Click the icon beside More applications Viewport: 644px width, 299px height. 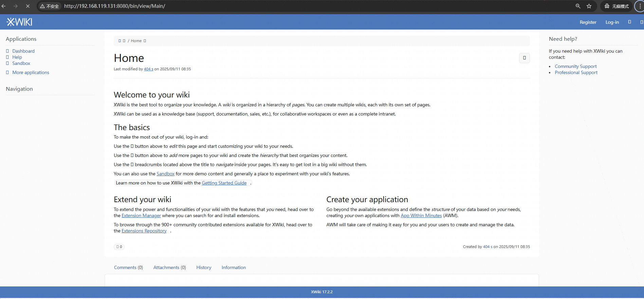click(7, 73)
